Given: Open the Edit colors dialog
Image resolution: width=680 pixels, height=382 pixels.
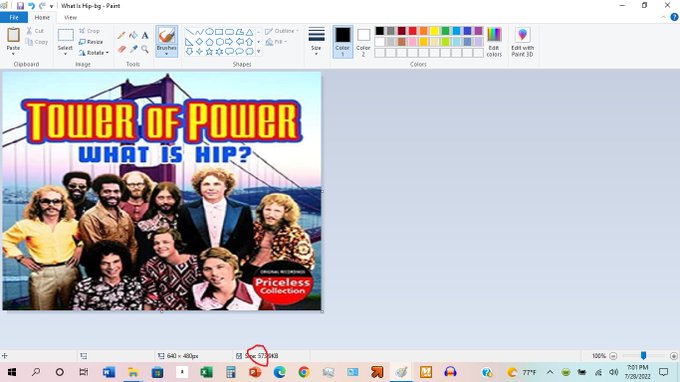Looking at the screenshot, I should click(494, 42).
